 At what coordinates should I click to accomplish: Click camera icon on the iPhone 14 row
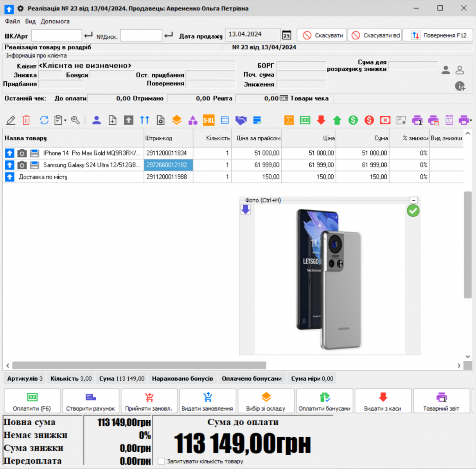tap(22, 153)
